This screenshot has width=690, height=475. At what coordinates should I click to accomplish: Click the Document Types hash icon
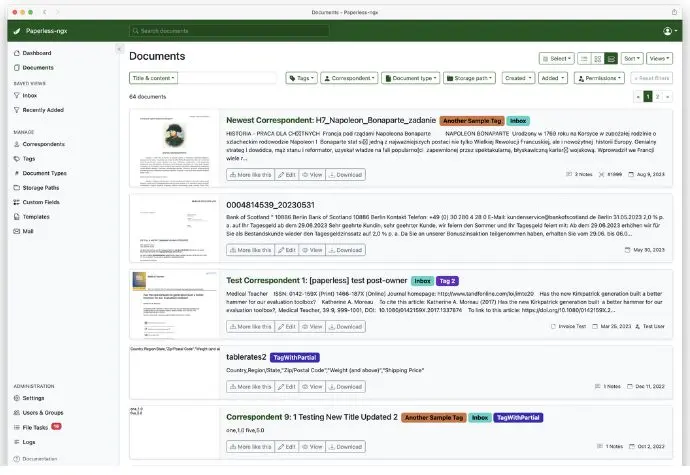pos(17,173)
